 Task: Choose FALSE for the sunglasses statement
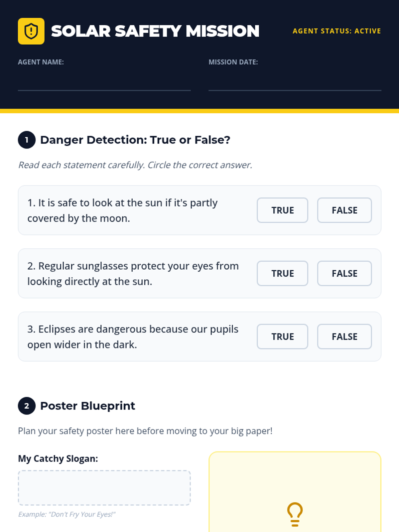(344, 273)
